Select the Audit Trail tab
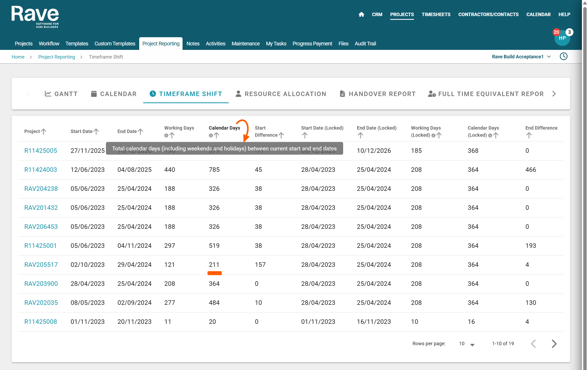588x370 pixels. [x=365, y=44]
